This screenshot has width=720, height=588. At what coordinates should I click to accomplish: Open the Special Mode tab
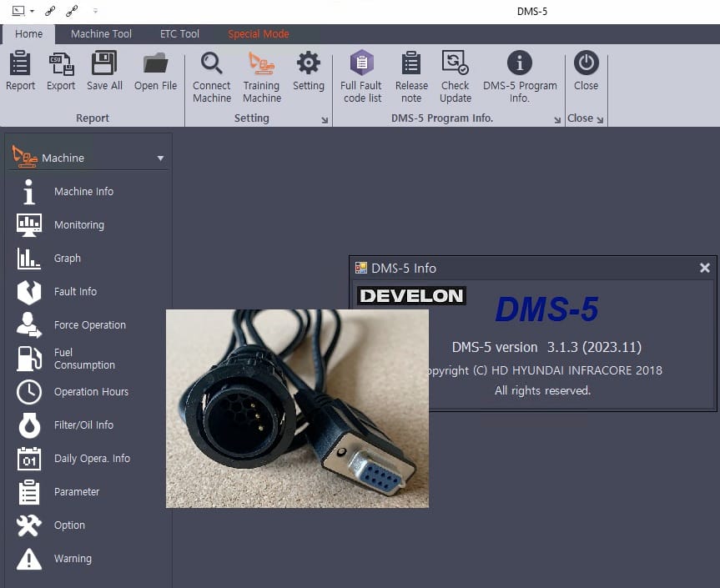pos(258,33)
